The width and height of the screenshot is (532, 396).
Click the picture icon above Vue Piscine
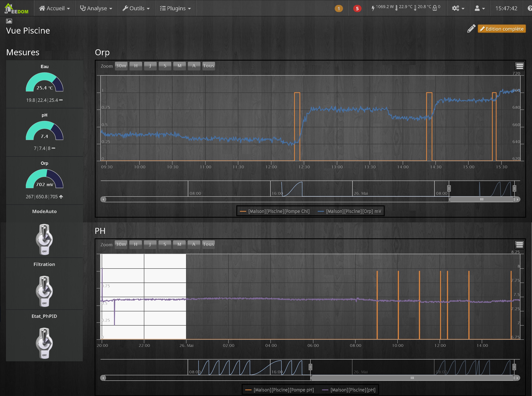(x=9, y=21)
